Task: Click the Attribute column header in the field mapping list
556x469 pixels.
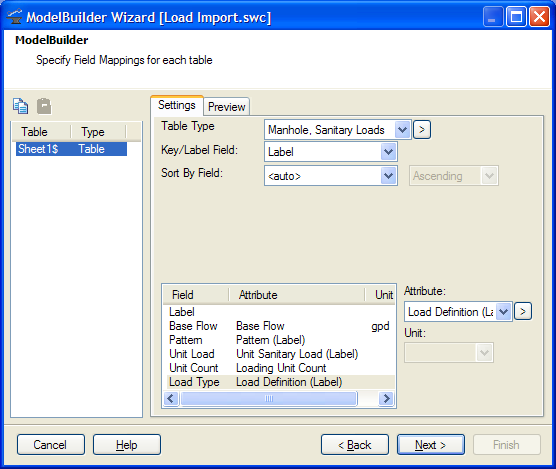Action: click(296, 295)
